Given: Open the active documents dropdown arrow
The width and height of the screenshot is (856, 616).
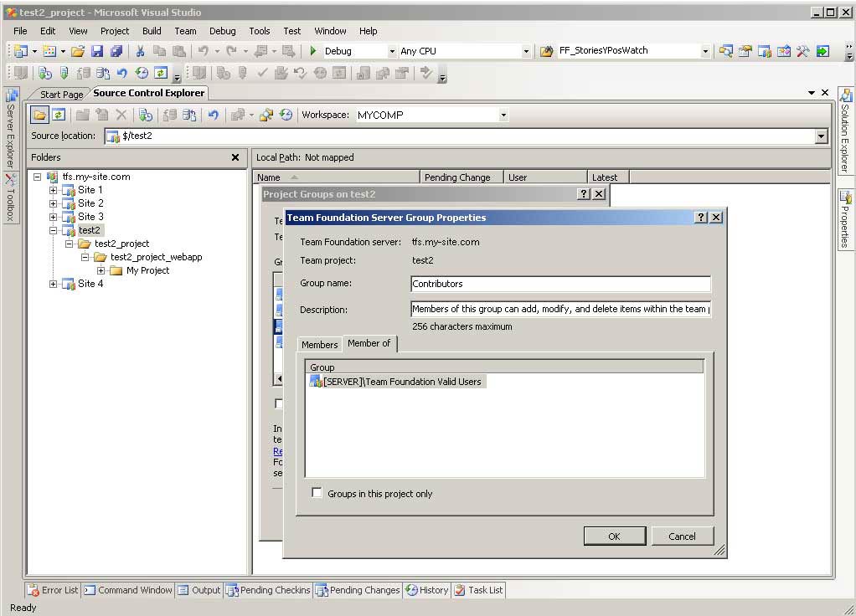Looking at the screenshot, I should tap(812, 93).
